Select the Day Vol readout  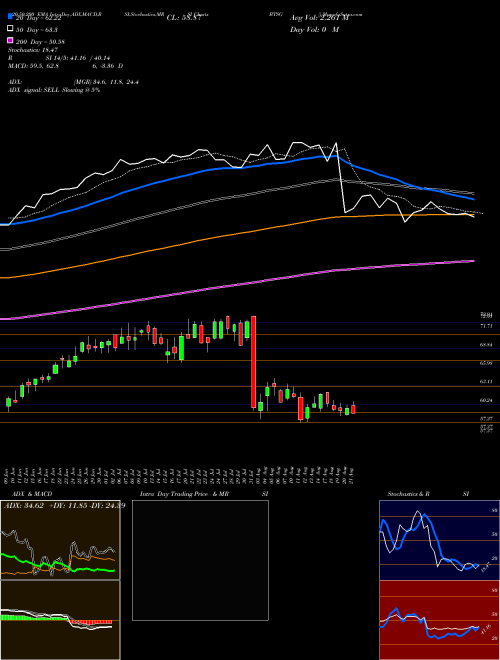[314, 30]
